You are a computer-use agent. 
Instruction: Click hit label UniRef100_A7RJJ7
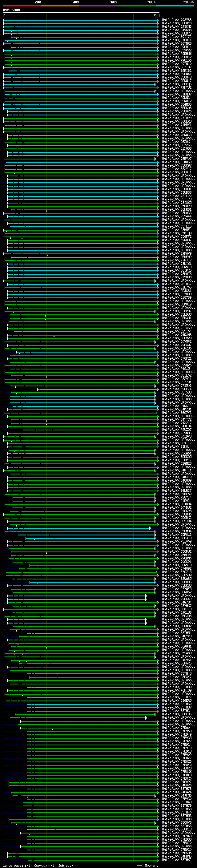click(x=177, y=260)
